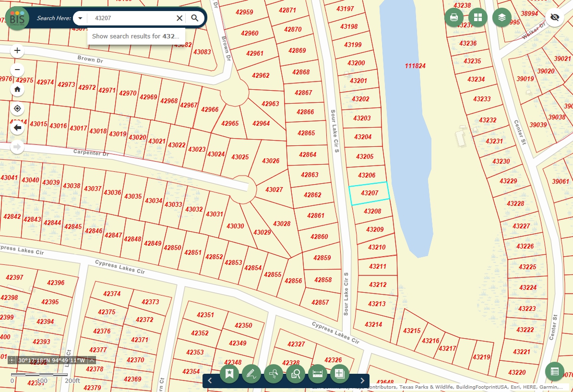Click inside the search input field
573x392 pixels.
(x=130, y=18)
